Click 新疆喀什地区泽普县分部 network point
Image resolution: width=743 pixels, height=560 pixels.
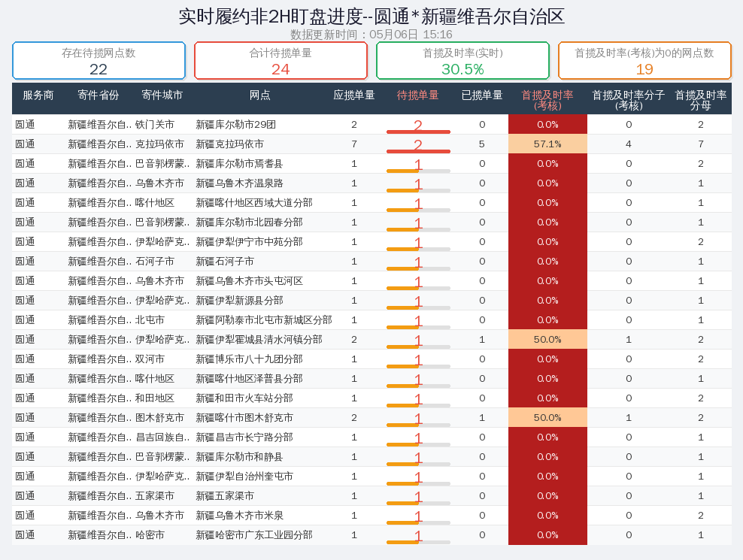pos(249,379)
